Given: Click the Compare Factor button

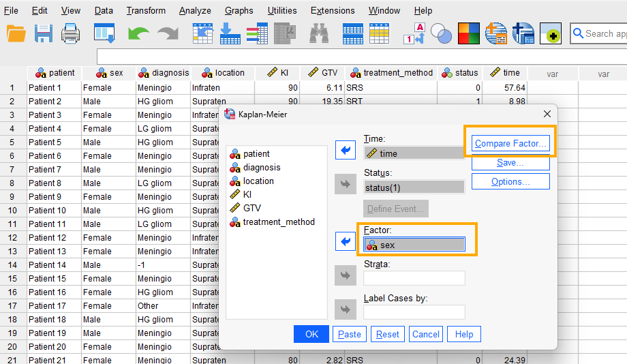Looking at the screenshot, I should 510,143.
